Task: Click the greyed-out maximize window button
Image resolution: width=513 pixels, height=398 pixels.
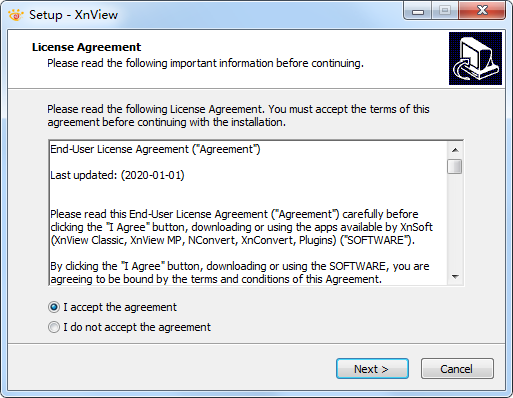Action: tap(445, 11)
